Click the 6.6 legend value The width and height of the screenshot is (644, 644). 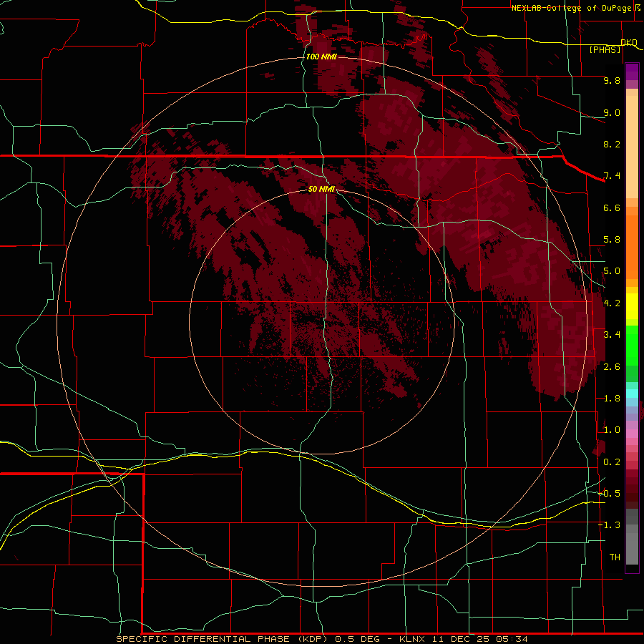(612, 208)
